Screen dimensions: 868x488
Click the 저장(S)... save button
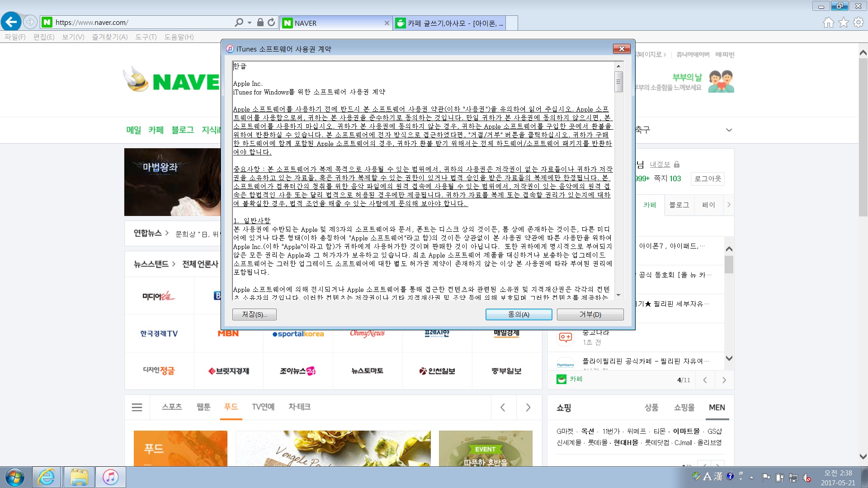pos(254,314)
